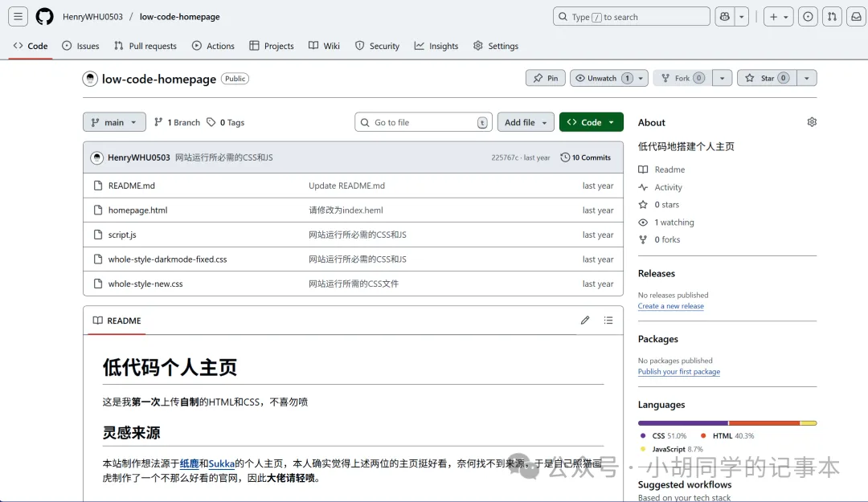Open the hamburger navigation menu

(x=18, y=17)
